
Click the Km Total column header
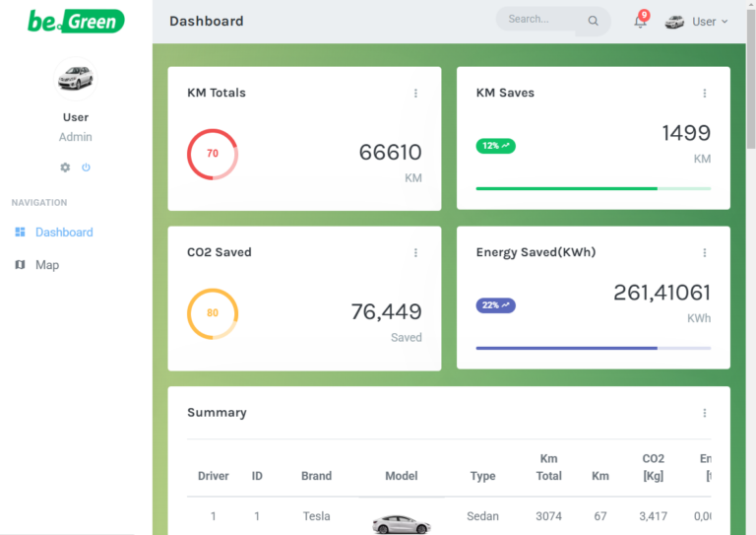548,467
